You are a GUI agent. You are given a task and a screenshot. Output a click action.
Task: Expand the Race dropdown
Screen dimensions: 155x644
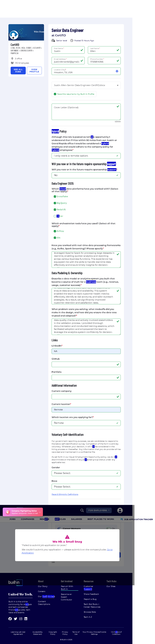[x=86, y=487]
